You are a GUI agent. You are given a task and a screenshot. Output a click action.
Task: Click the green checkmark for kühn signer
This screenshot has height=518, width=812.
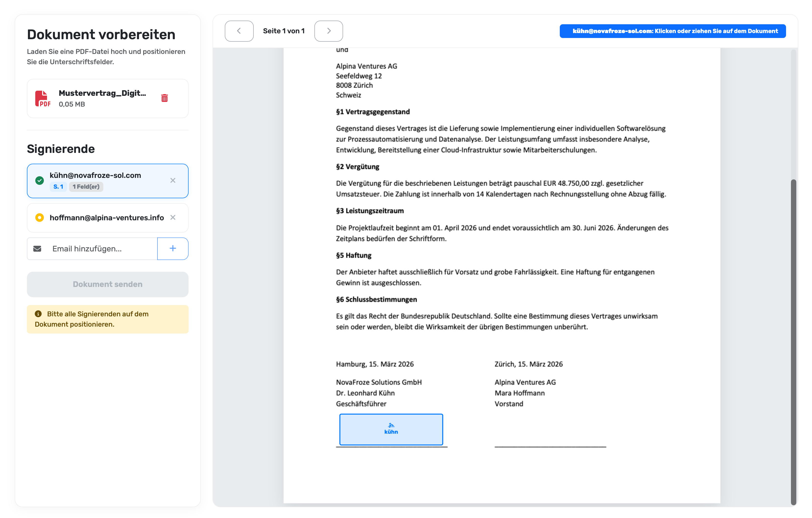click(39, 181)
